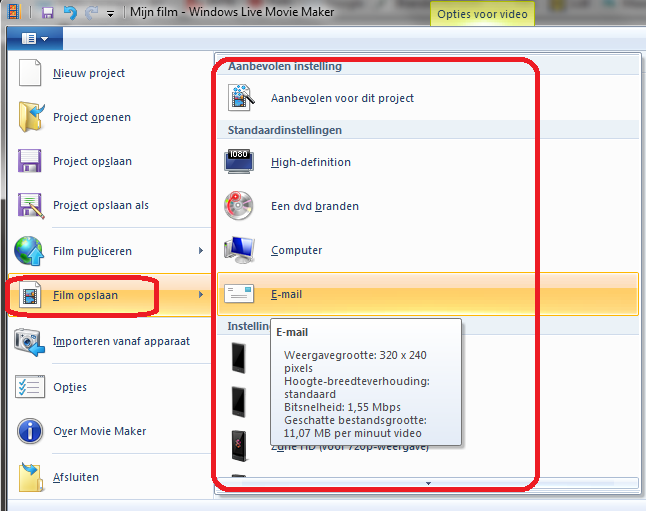Click the Film publiceren globe icon

coord(29,251)
